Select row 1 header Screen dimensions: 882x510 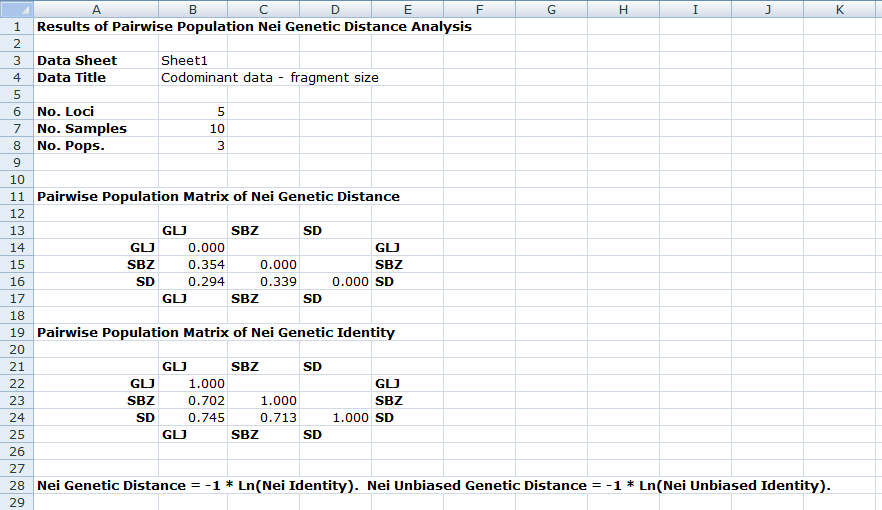click(17, 26)
